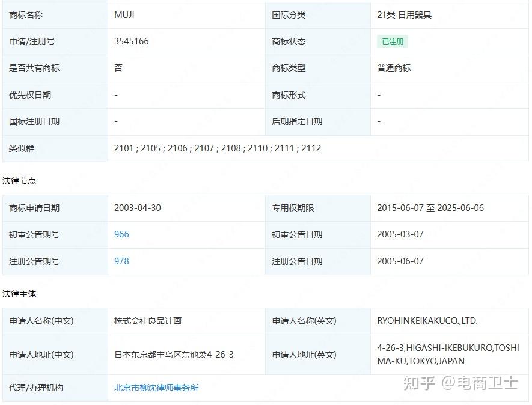Select the 21类 日用器具 classification value
This screenshot has width=532, height=405.
tap(404, 15)
